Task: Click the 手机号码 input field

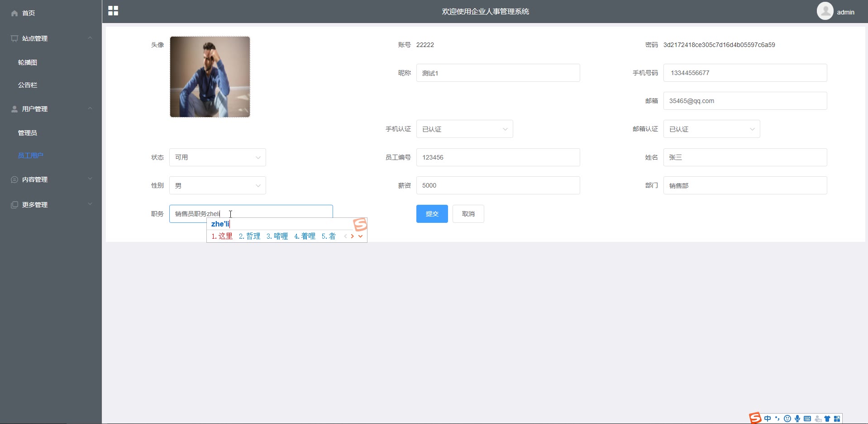Action: pyautogui.click(x=745, y=73)
